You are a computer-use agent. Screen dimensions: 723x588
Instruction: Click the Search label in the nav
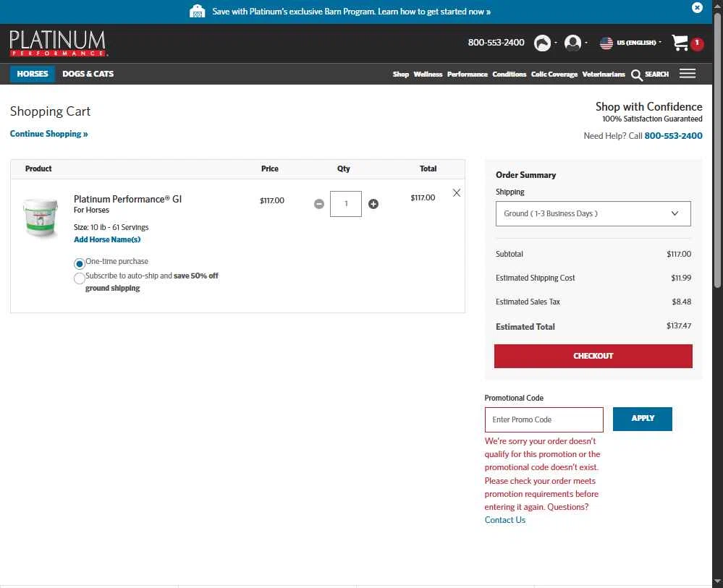coord(656,74)
